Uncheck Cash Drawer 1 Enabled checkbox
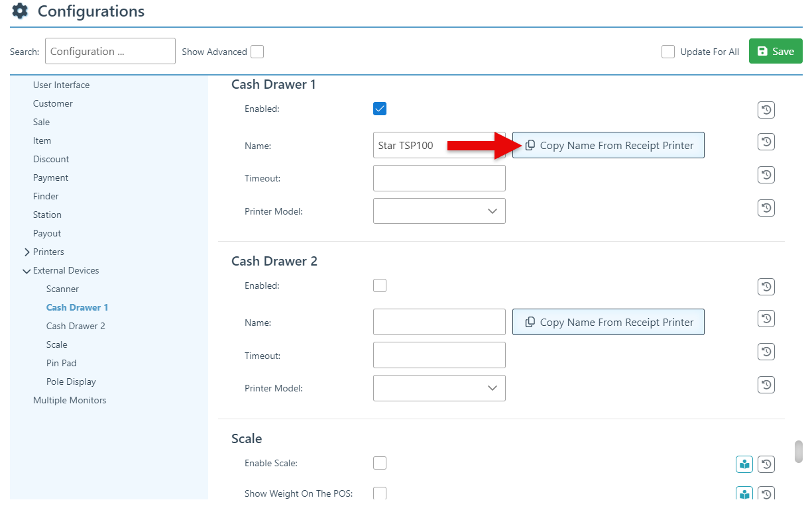This screenshot has height=506, width=812. click(x=380, y=109)
